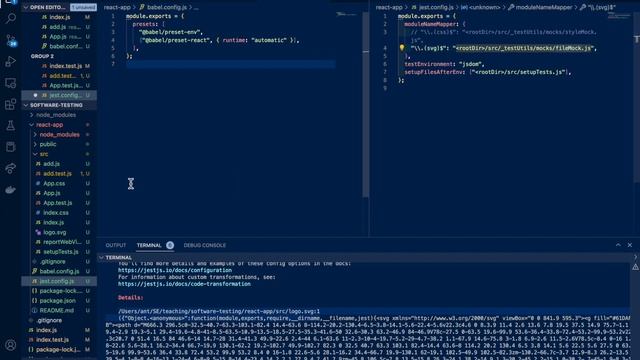Collapse the SOFTWARE-TESTING folder section
The height and width of the screenshot is (360, 640).
click(x=26, y=105)
